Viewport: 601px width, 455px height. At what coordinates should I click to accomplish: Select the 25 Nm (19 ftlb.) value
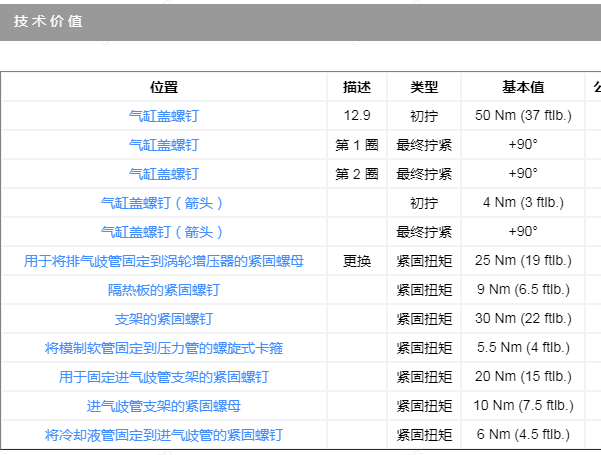523,261
